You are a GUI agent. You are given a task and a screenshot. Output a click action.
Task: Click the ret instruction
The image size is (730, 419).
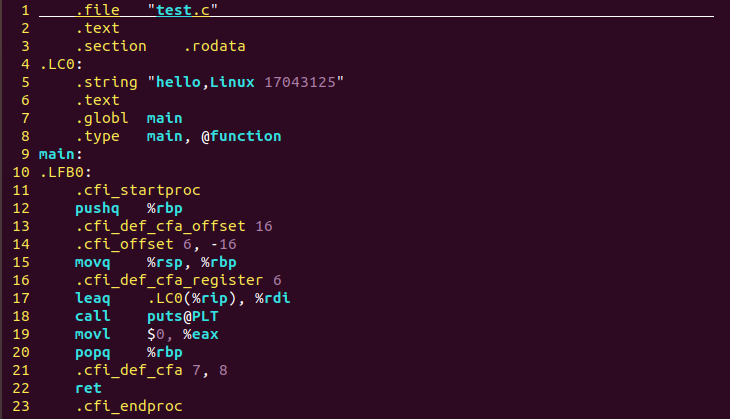pyautogui.click(x=88, y=388)
